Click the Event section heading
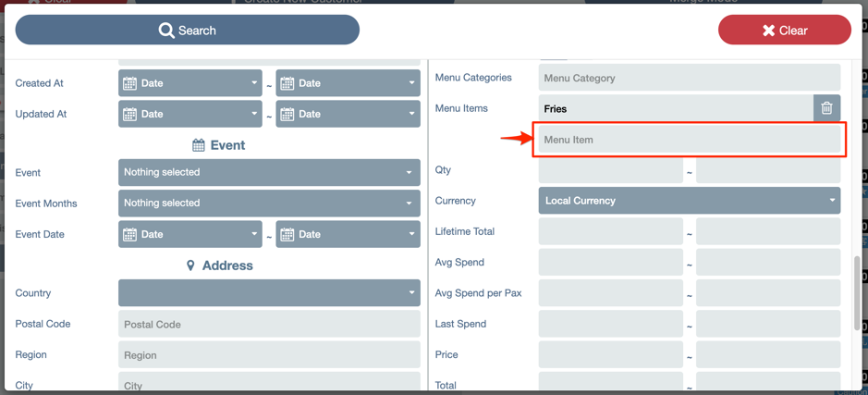This screenshot has height=395, width=868. (x=219, y=145)
